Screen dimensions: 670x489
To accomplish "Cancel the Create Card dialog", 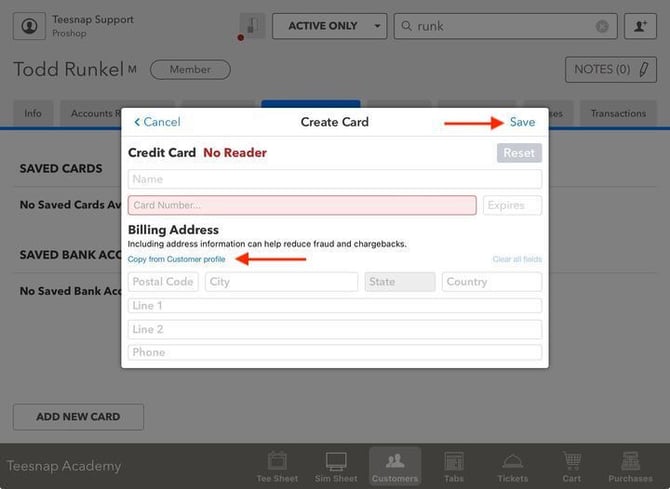I will pos(157,122).
